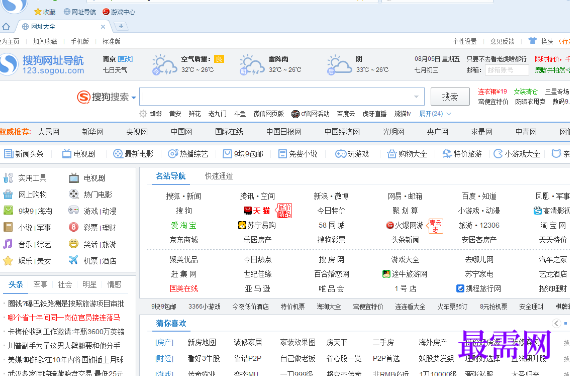Open the 小游戏大全 mini games category
The height and width of the screenshot is (376, 570).
point(517,154)
